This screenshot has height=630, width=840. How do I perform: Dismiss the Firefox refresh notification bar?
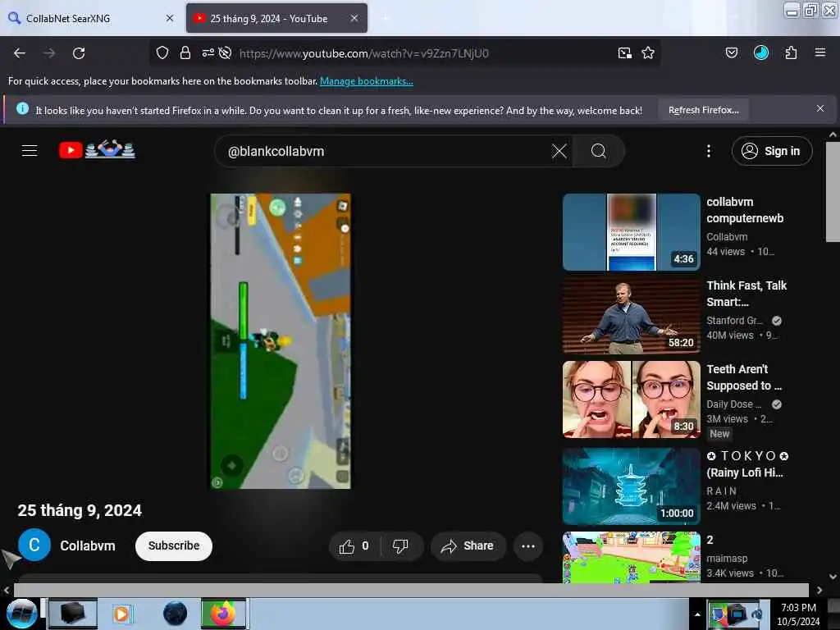[x=820, y=109]
